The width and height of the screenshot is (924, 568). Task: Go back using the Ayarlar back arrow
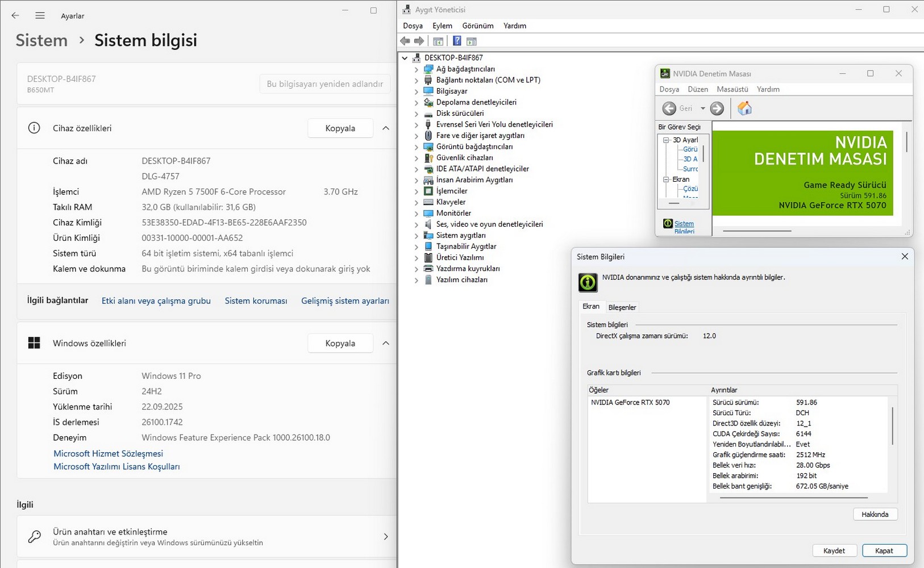tap(15, 16)
